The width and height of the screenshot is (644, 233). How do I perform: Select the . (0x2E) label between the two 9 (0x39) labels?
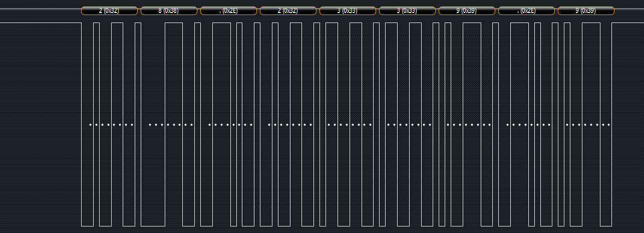click(x=526, y=10)
